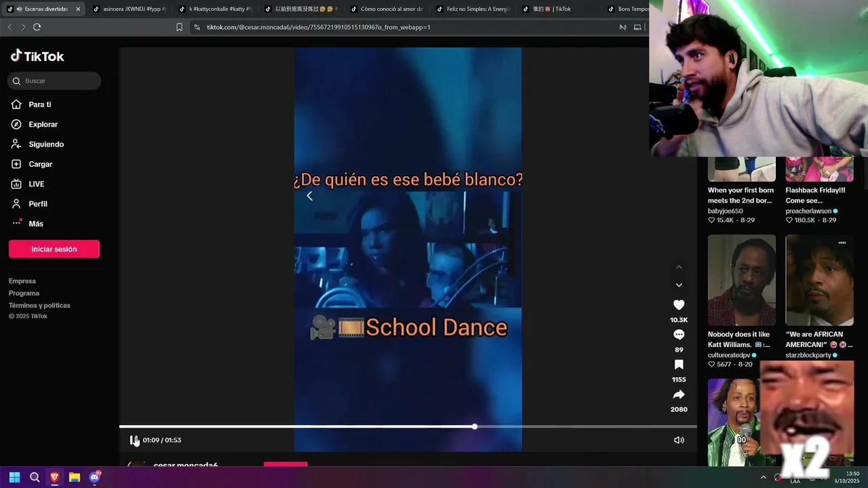Bookmark this page in address bar
Screen dimensions: 868x488
coord(179,27)
